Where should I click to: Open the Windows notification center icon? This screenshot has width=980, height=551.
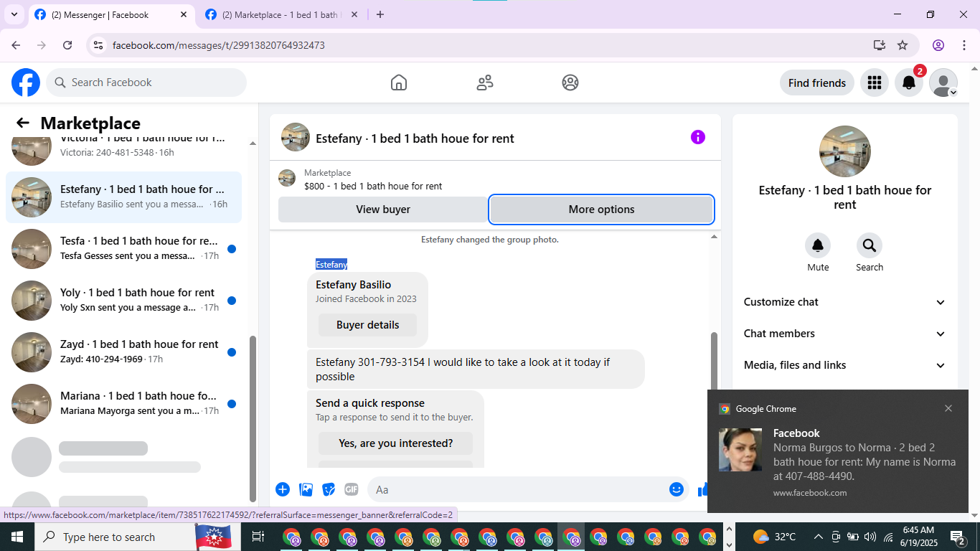click(958, 537)
